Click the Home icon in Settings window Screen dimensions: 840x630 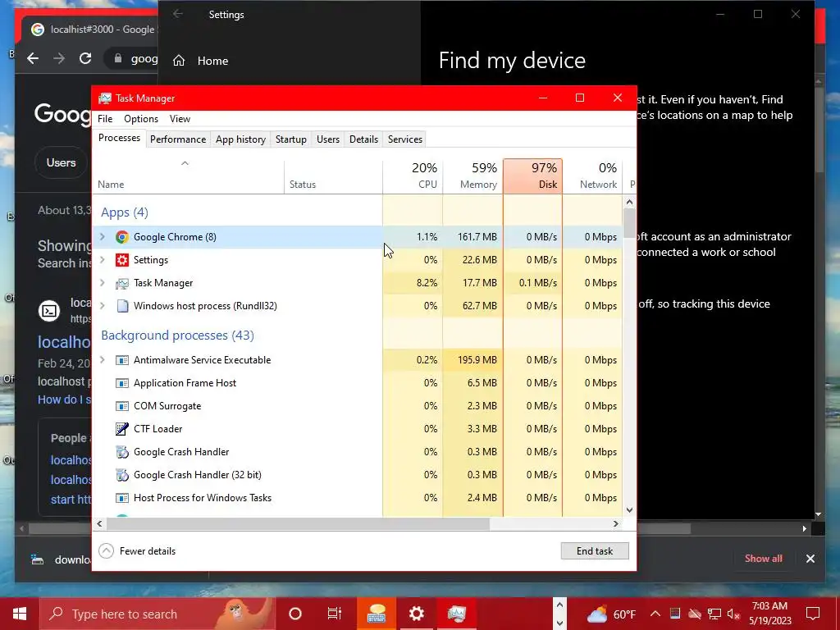click(179, 61)
